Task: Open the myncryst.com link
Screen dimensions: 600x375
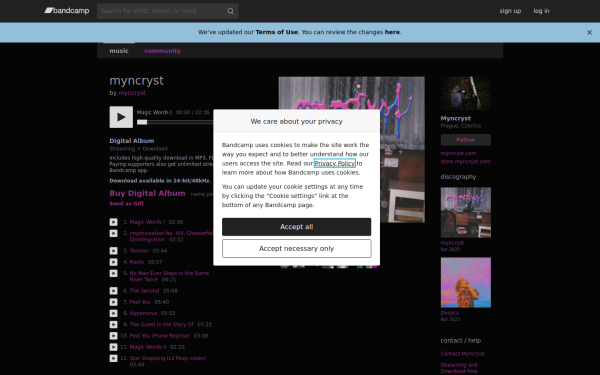Action: click(x=458, y=153)
